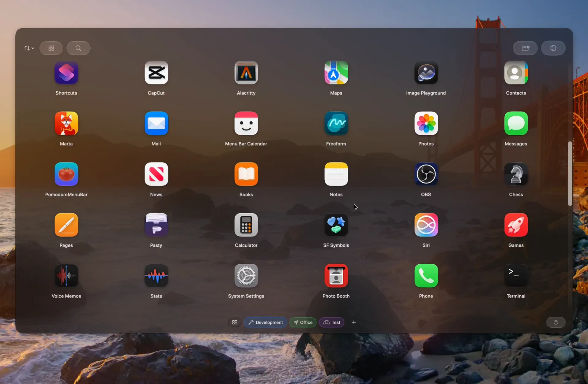This screenshot has height=384, width=588.
Task: Open the Stats app
Action: tap(156, 276)
